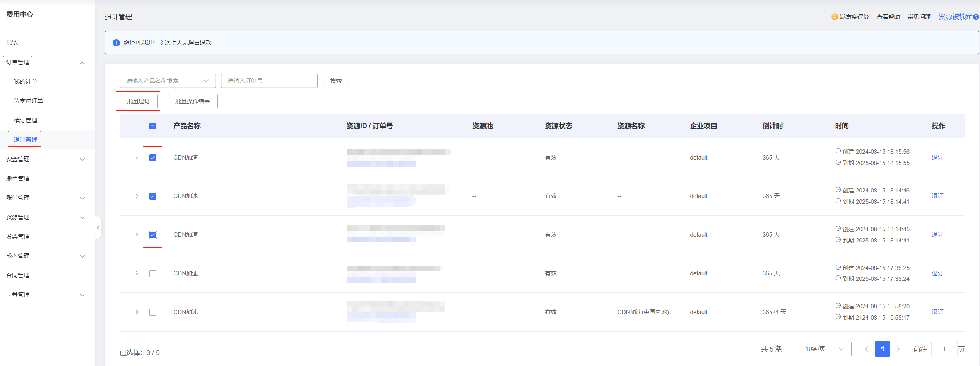Select 退订管理 in the sidebar
The image size is (980, 366).
pyautogui.click(x=26, y=140)
